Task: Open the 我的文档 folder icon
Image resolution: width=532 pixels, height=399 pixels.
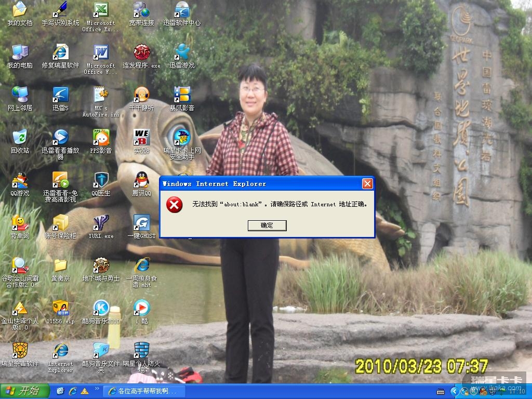Action: tap(20, 14)
